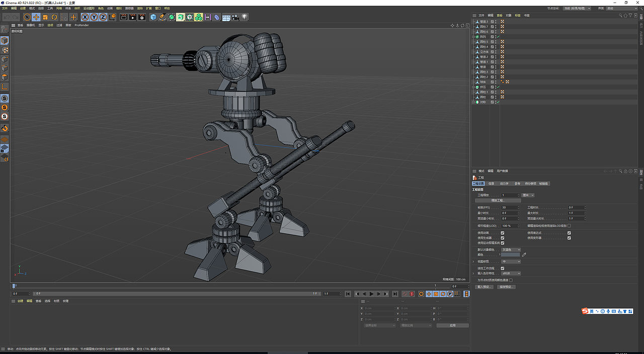Open the 灰蓝色 default color dropdown

click(511, 249)
